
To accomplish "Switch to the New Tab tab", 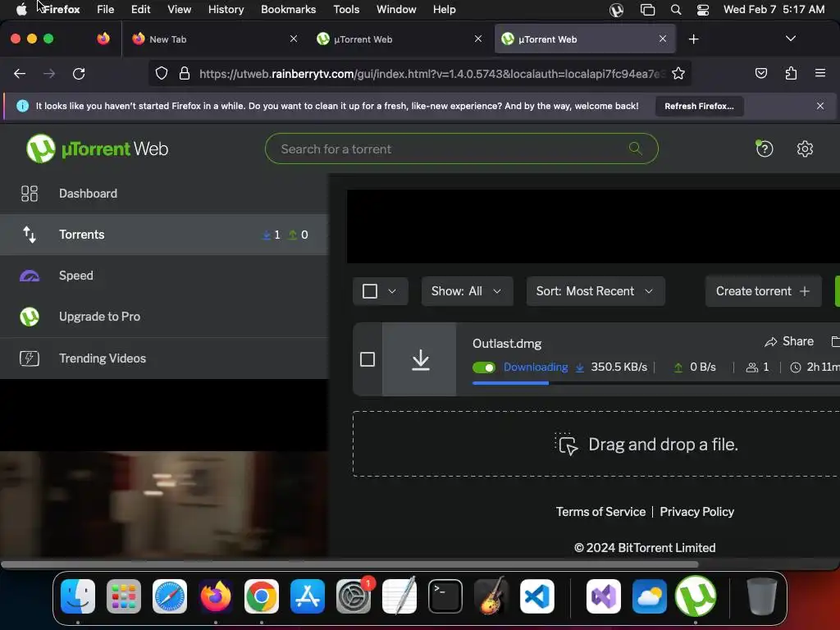I will coord(215,39).
